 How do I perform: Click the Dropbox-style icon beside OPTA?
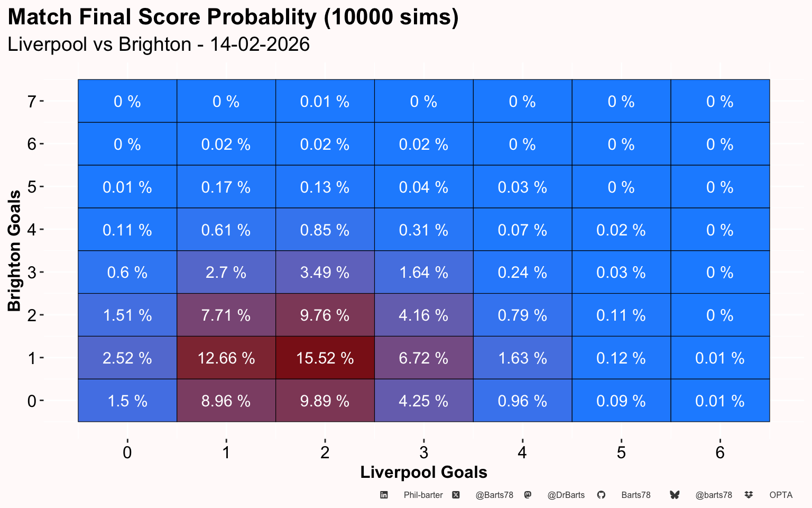click(749, 495)
